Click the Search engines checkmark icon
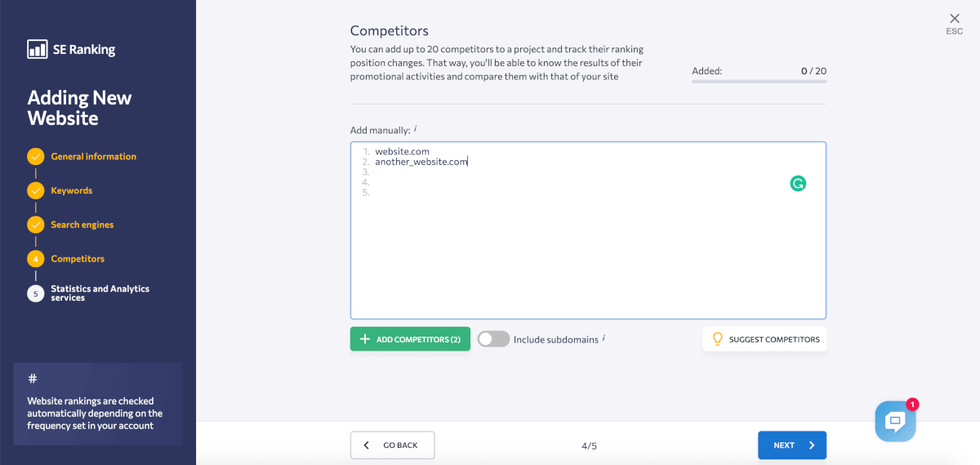Image resolution: width=980 pixels, height=465 pixels. click(x=36, y=225)
